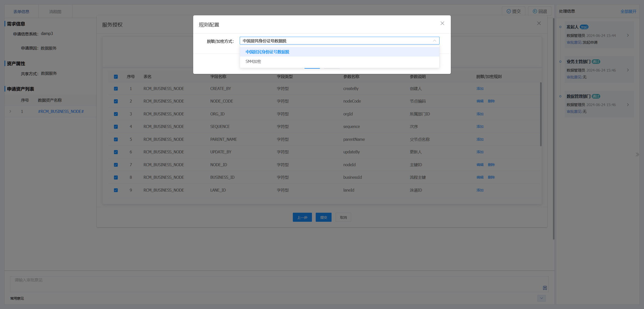
Task: Click the 审批意见 text input field
Action: click(277, 284)
